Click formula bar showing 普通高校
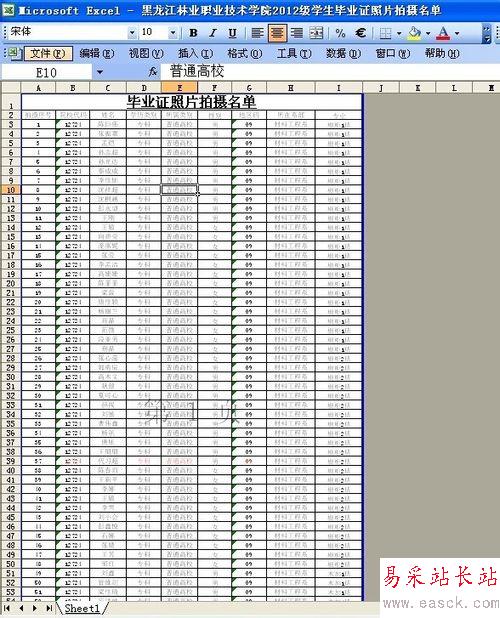Viewport: 500px width, 618px height. pyautogui.click(x=330, y=72)
